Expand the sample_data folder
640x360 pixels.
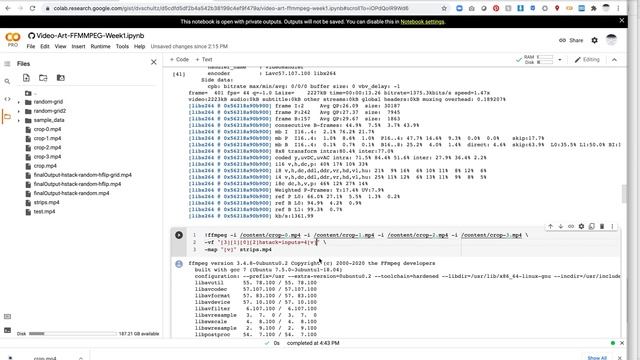[18, 120]
